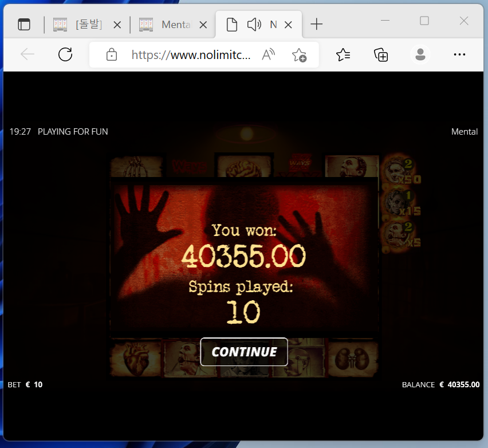Click the x15 patient multiplier symbol

(x=402, y=203)
